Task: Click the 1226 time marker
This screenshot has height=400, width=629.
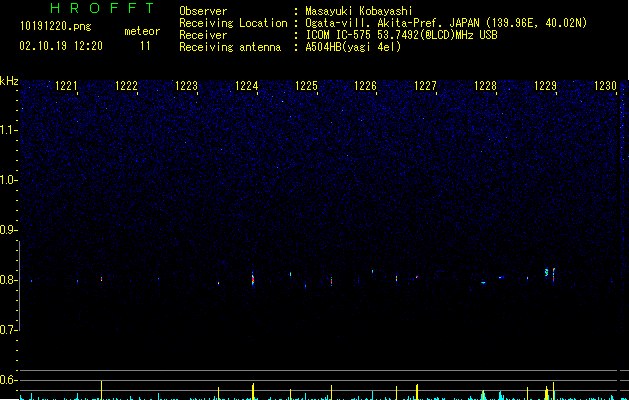Action: coord(365,86)
